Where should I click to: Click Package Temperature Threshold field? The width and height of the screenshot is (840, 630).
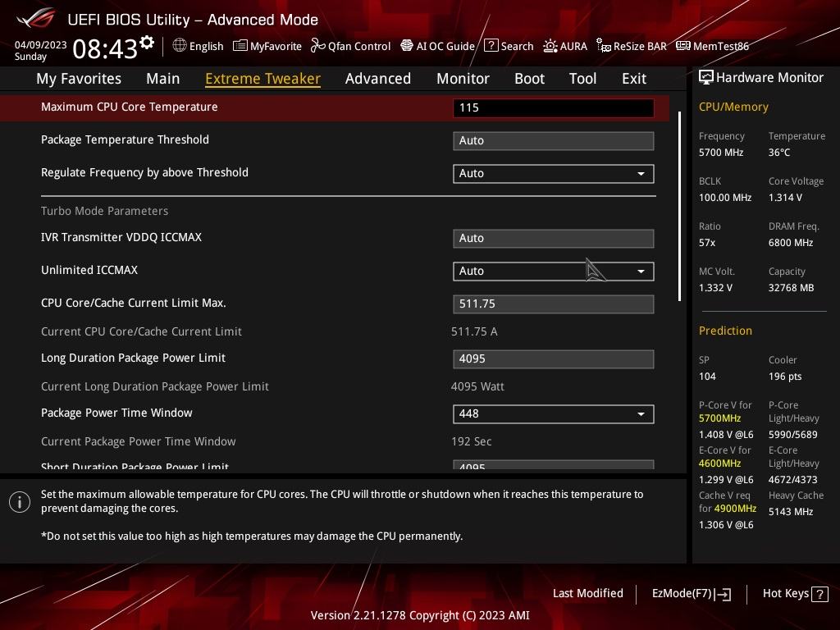pos(554,141)
